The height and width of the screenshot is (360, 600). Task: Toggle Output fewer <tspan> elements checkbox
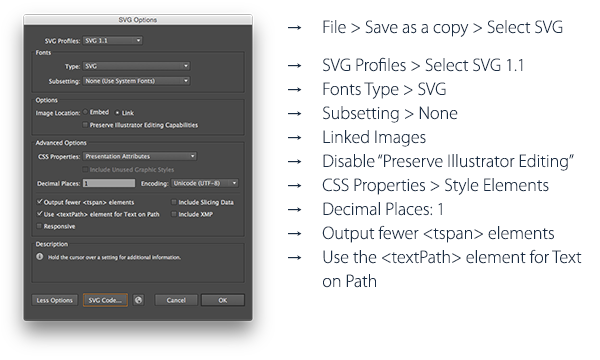(x=39, y=202)
